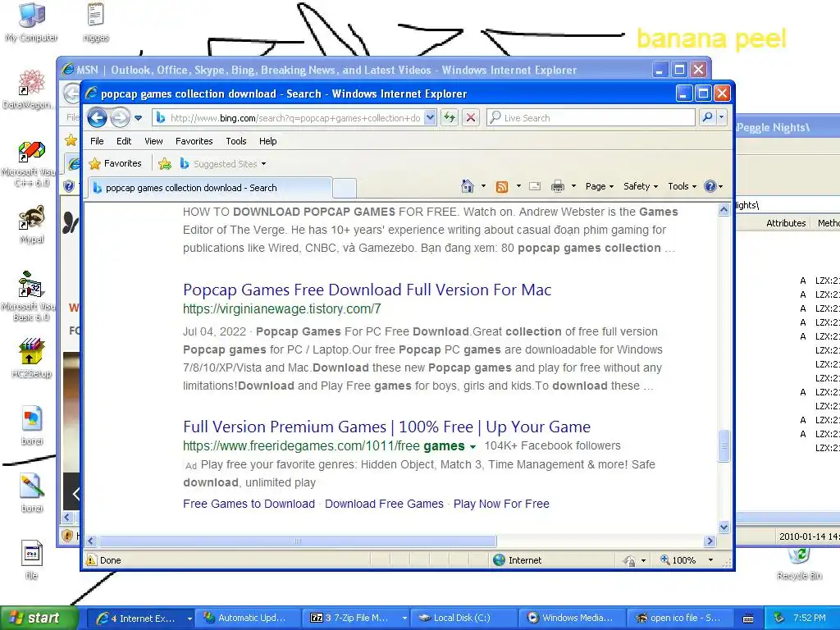The width and height of the screenshot is (840, 630).
Task: Click the horizontal scrollbar left arrow
Action: point(90,541)
